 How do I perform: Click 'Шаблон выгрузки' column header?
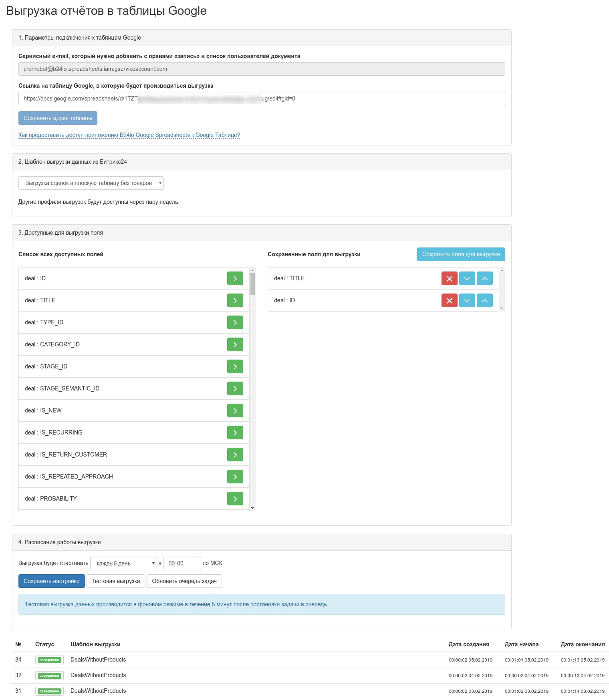pos(95,644)
